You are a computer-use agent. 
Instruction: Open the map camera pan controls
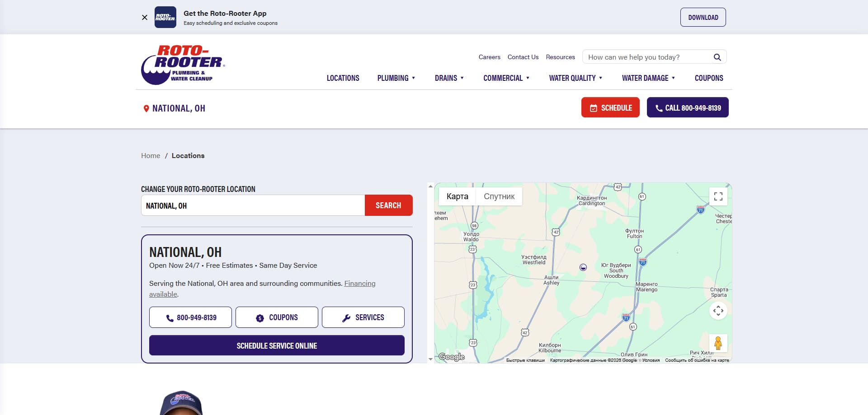(x=718, y=311)
